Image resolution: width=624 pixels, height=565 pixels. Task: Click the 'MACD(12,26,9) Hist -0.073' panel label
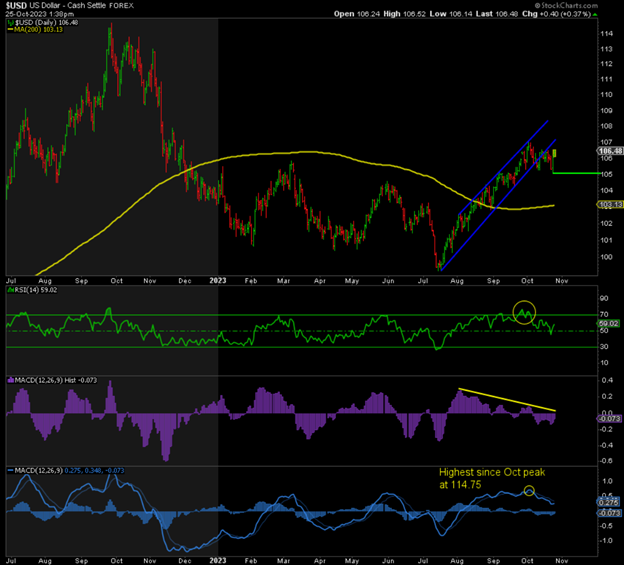[56, 380]
